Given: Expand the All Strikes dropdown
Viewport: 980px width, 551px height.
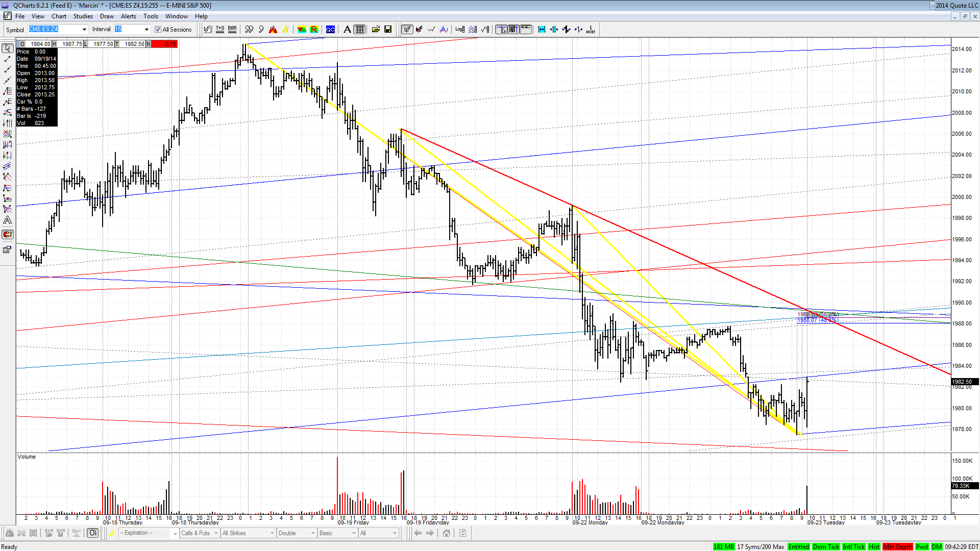Looking at the screenshot, I should [x=248, y=533].
